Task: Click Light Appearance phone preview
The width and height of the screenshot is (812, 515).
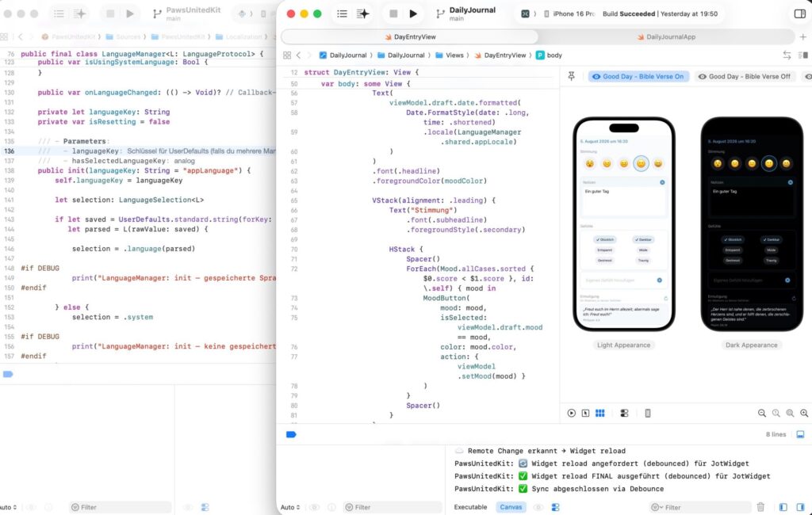Action: pyautogui.click(x=623, y=223)
